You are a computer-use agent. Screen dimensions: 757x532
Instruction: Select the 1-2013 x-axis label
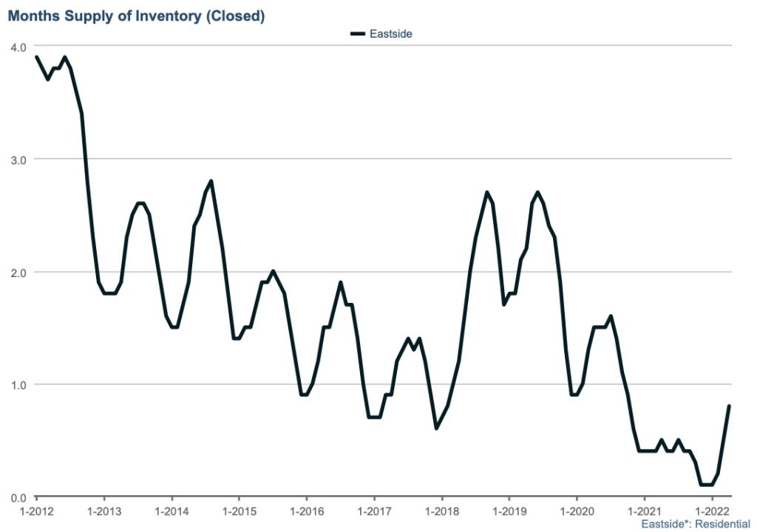pyautogui.click(x=103, y=511)
